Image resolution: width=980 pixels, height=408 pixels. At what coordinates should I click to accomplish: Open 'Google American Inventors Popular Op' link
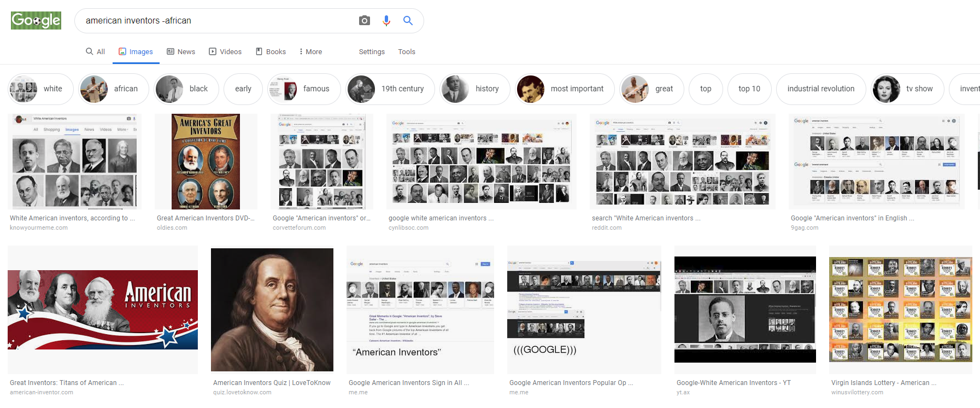(x=571, y=383)
